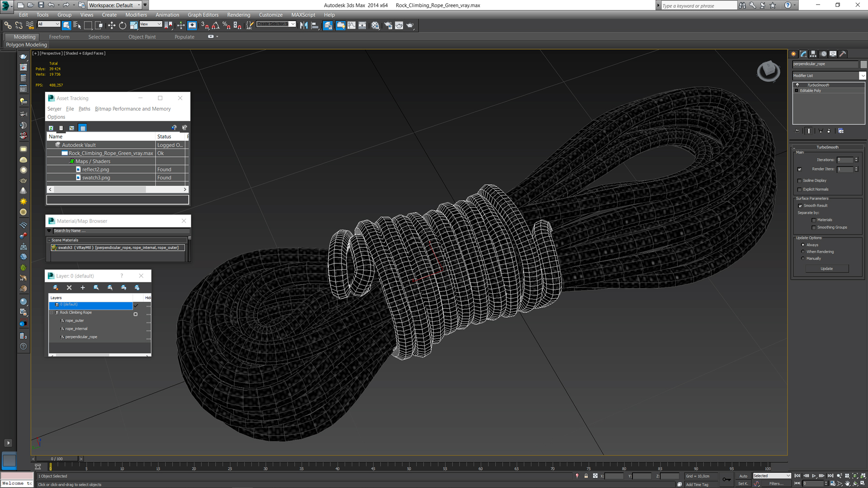This screenshot has height=488, width=868.
Task: Click the Mirror tool icon
Action: (x=304, y=26)
